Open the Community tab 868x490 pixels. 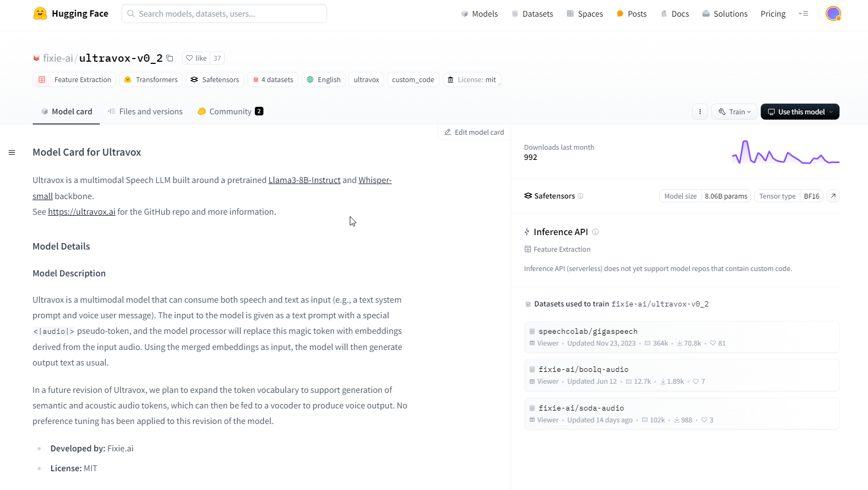coord(230,112)
